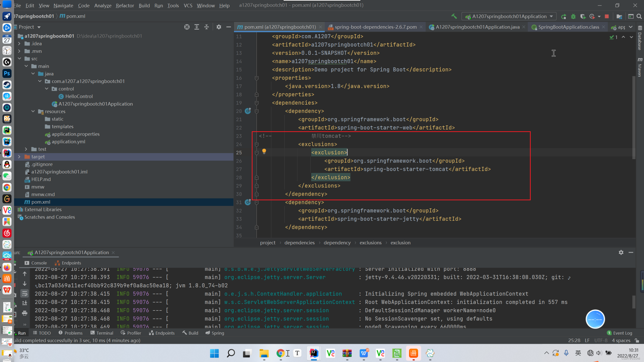The height and width of the screenshot is (362, 644).
Task: Click taskbar search icon
Action: (231, 353)
